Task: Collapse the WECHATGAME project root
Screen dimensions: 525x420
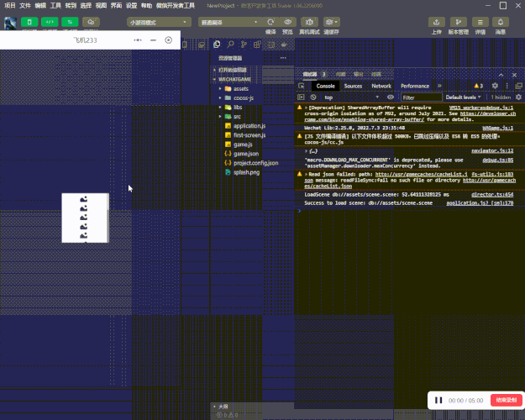Action: 236,79
